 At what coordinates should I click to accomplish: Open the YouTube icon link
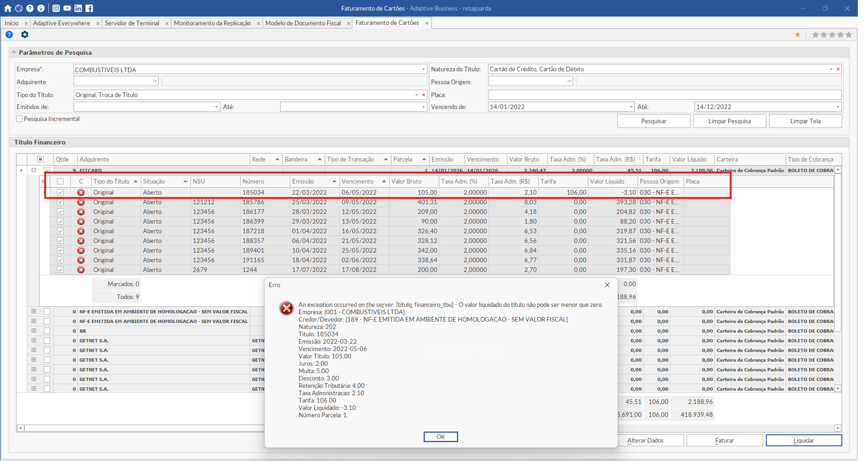[67, 8]
